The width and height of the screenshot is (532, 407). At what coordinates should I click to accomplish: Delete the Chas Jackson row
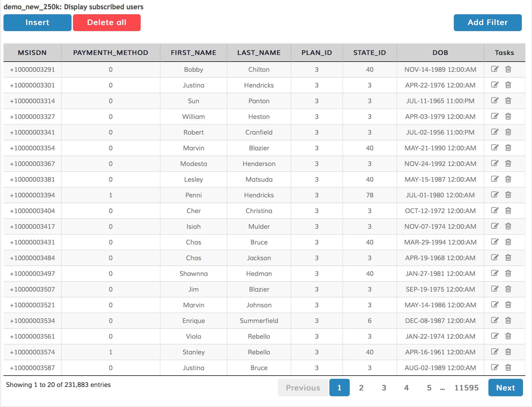(x=508, y=258)
